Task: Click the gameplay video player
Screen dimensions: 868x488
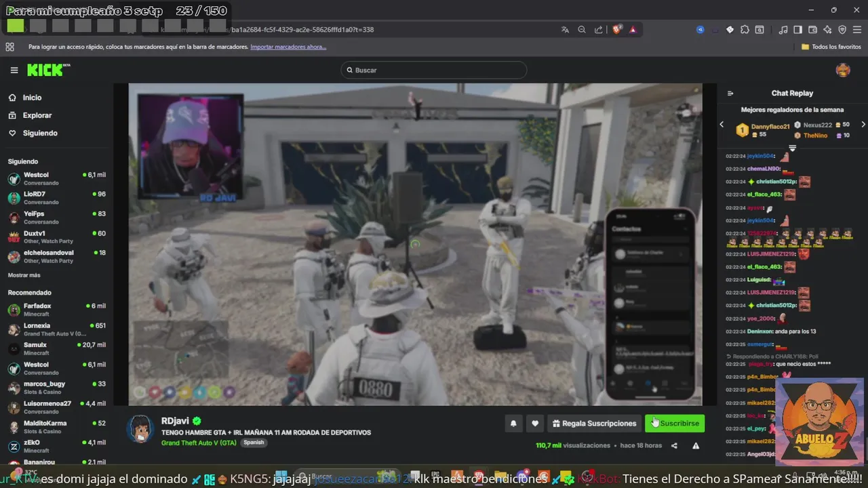Action: (415, 244)
